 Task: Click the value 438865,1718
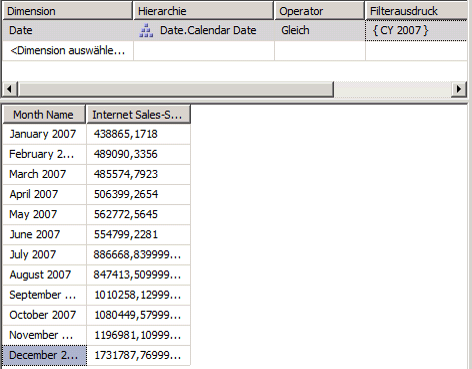pos(138,134)
